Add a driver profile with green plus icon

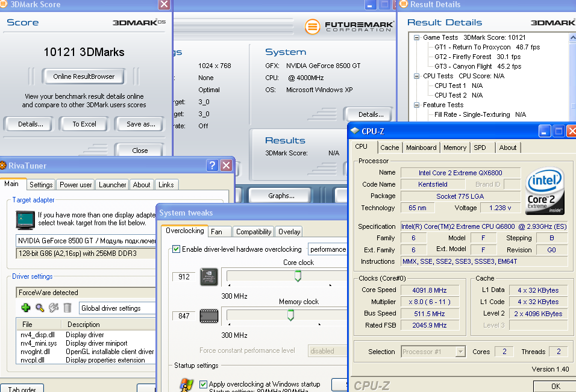click(26, 308)
